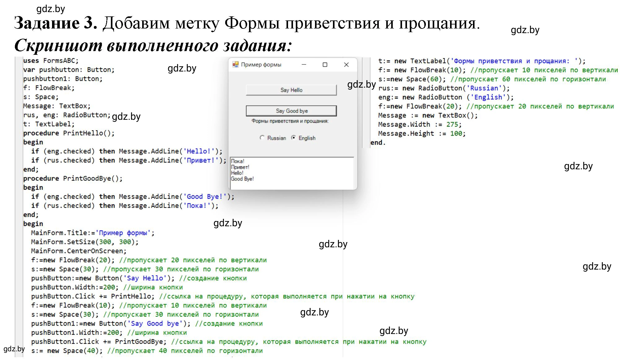Click the 'Привет!' line in text box
The image size is (630, 364).
tap(240, 167)
